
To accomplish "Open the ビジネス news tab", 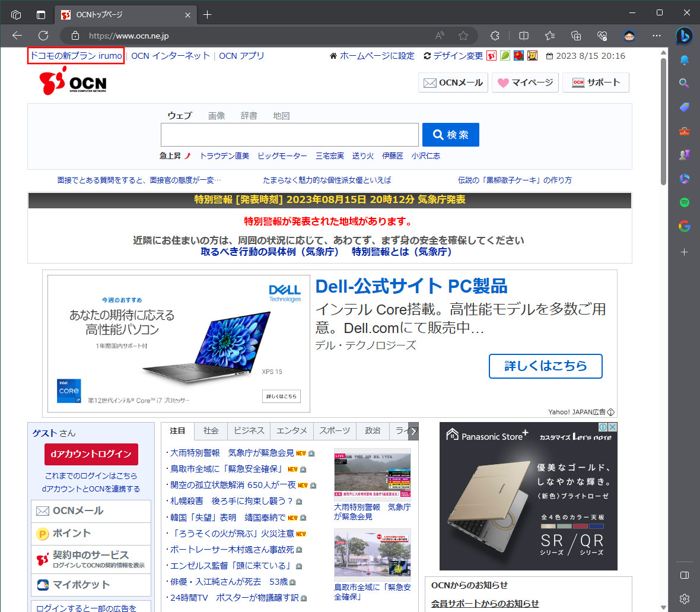I will 249,431.
